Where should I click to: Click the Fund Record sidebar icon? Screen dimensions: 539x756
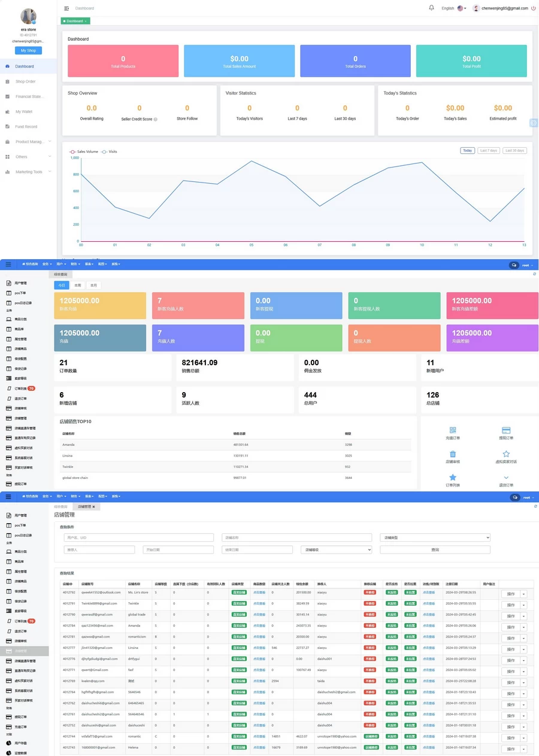8,126
